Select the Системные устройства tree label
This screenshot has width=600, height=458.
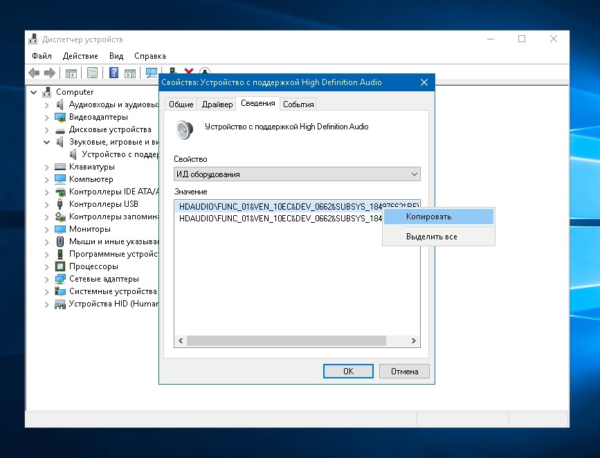coord(113,291)
